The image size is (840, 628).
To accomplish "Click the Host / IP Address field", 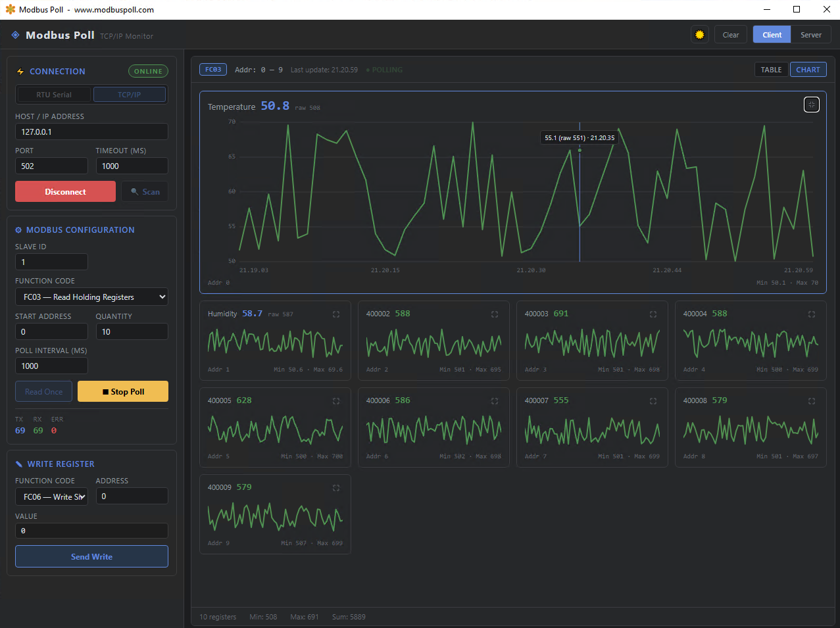I will tap(91, 132).
